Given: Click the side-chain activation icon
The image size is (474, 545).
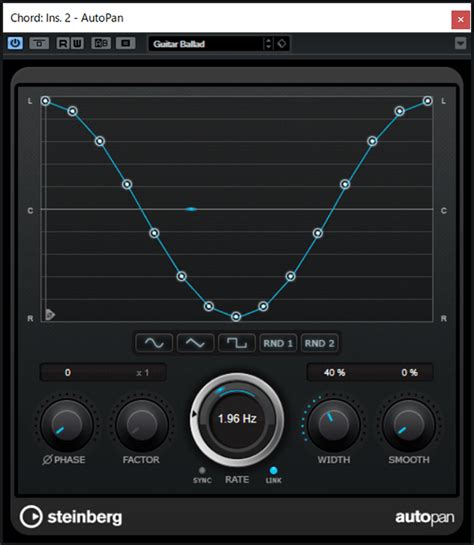Looking at the screenshot, I should pyautogui.click(x=125, y=43).
